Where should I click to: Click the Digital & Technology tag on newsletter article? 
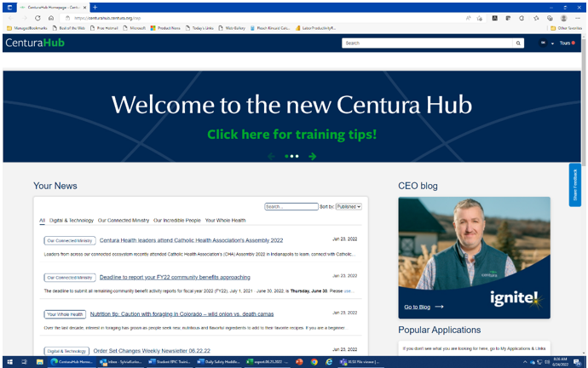[x=66, y=351]
